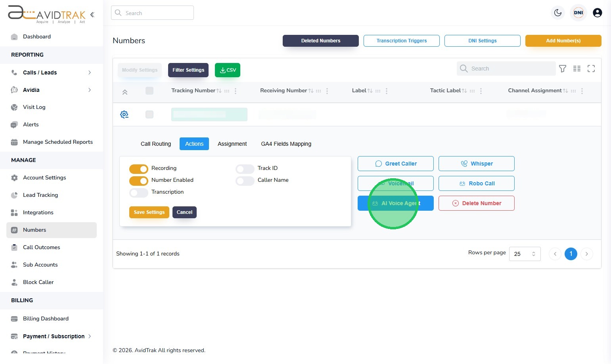
Task: Open the Rows per page dropdown
Action: click(x=525, y=254)
